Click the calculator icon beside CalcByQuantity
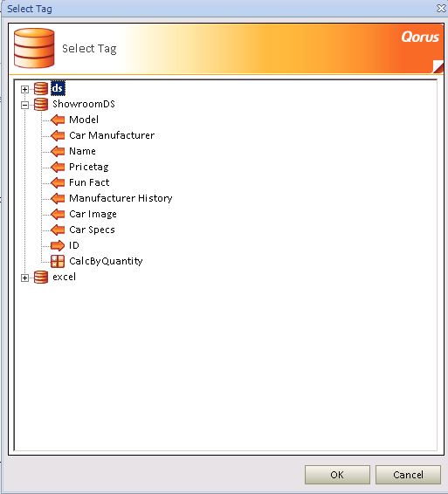The image size is (448, 494). point(58,261)
